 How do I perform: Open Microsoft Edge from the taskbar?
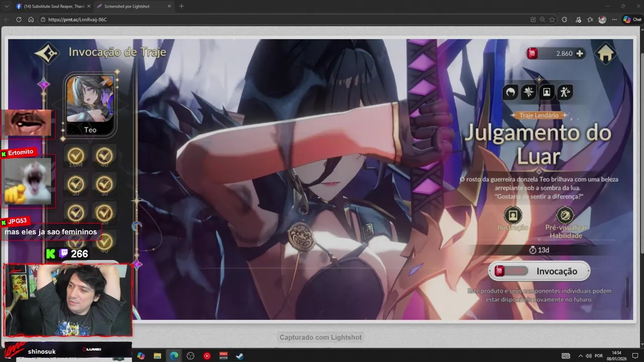[x=174, y=356]
